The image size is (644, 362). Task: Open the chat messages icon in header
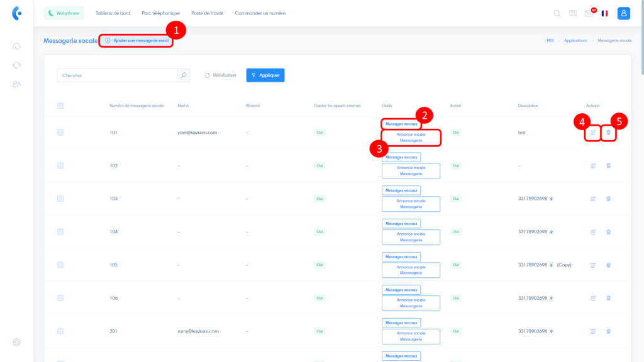pos(572,13)
